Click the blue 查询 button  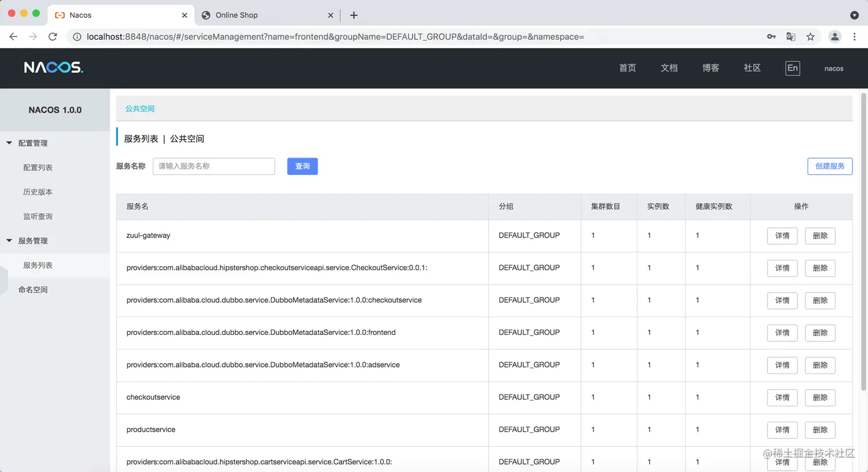pos(302,166)
